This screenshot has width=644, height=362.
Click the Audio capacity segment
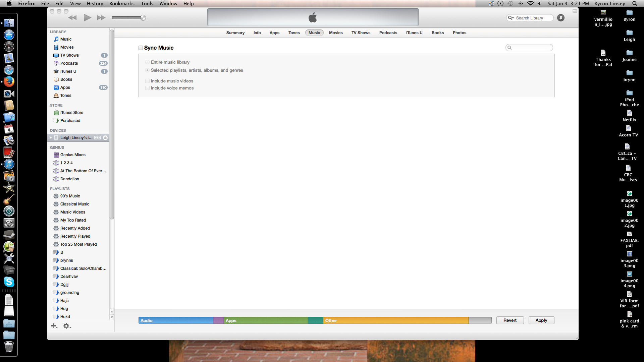(x=176, y=320)
